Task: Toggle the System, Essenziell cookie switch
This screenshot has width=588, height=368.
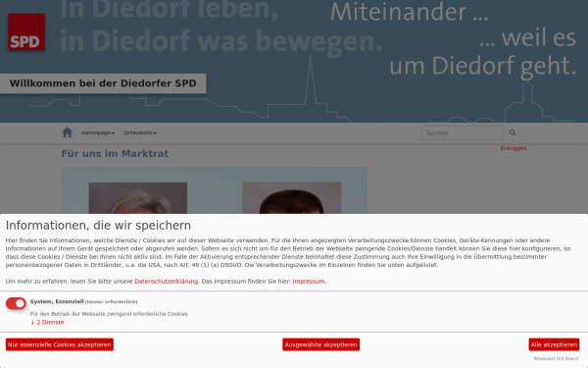Action: (x=16, y=303)
